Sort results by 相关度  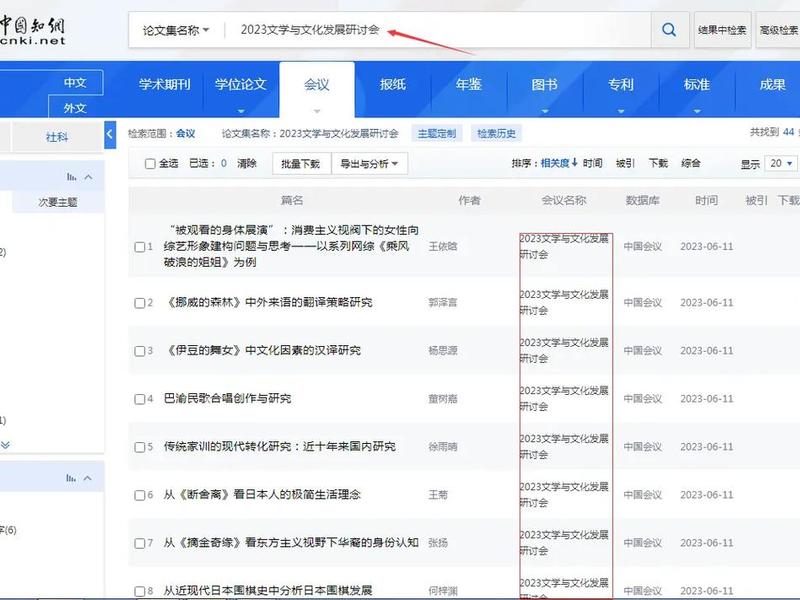(558, 163)
